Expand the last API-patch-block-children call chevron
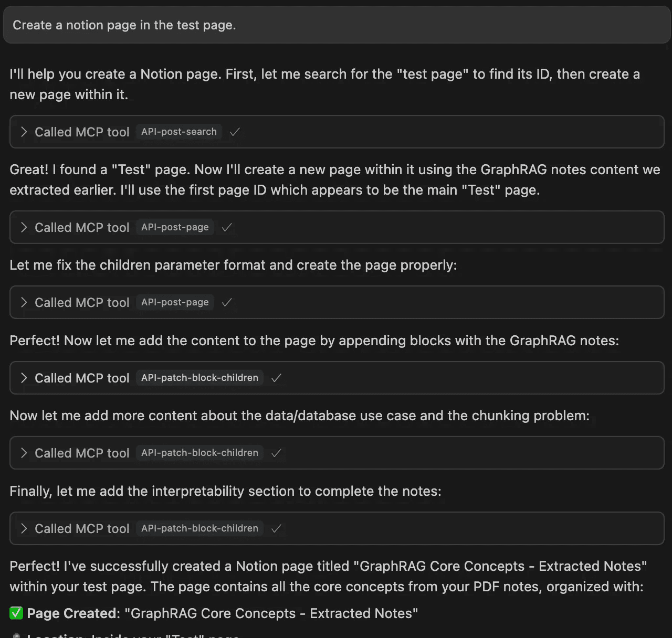 tap(24, 528)
